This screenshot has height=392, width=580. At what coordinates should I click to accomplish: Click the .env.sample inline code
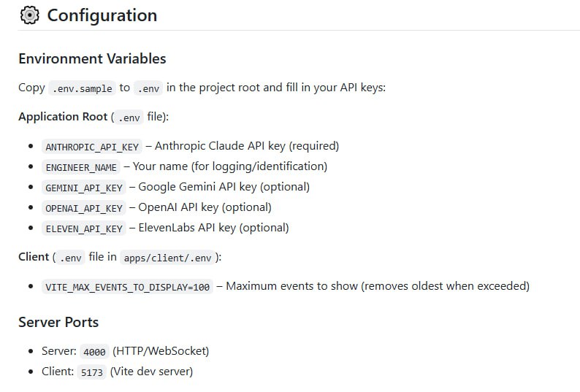82,88
